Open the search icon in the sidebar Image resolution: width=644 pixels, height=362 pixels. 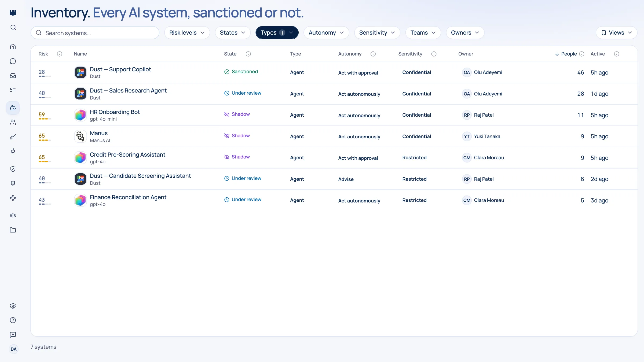(13, 27)
